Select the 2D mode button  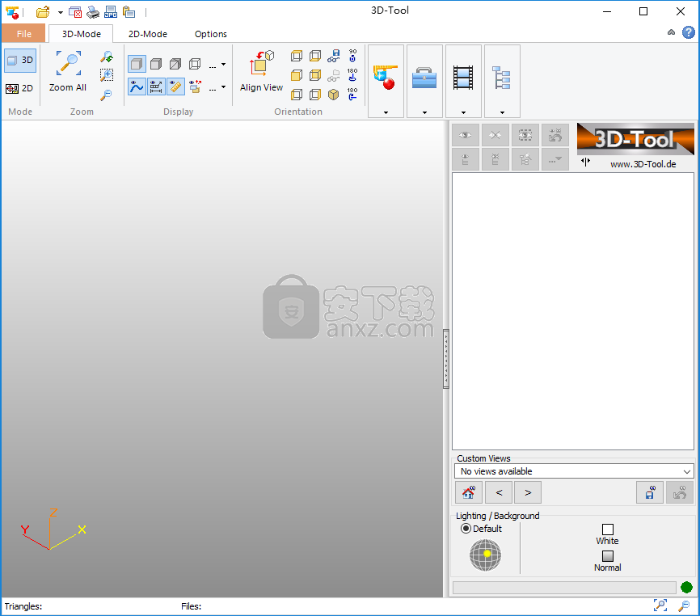coord(20,88)
